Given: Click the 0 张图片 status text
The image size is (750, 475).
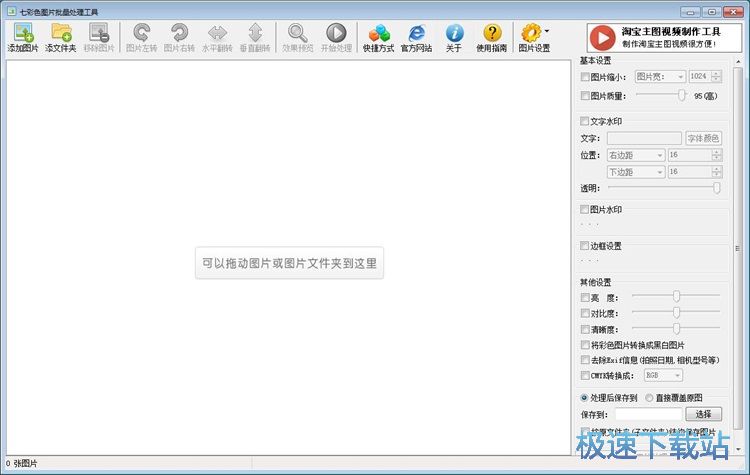Looking at the screenshot, I should [22, 463].
